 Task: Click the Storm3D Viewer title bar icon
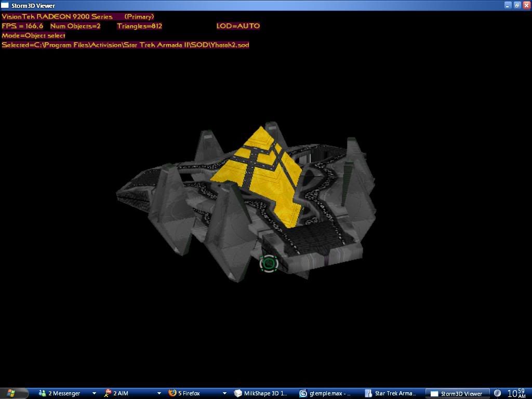pos(5,5)
